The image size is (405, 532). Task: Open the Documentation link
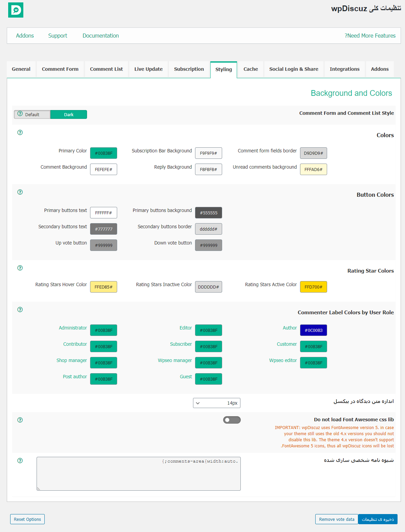pyautogui.click(x=101, y=36)
